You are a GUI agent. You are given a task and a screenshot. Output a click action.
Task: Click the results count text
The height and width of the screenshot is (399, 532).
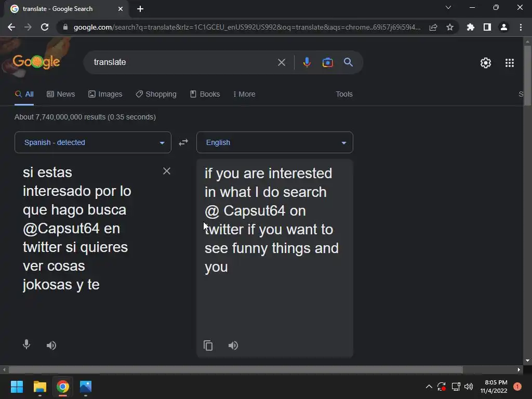pyautogui.click(x=85, y=117)
